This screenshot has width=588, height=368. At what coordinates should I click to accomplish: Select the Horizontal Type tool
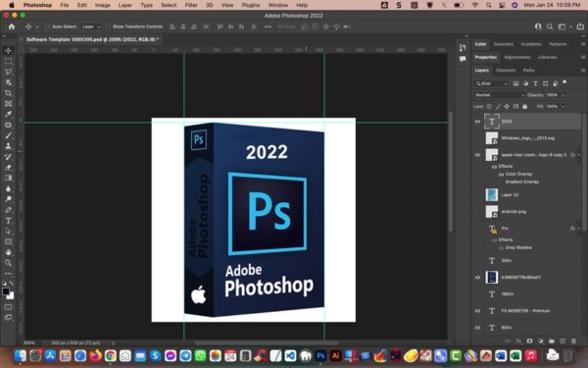pyautogui.click(x=8, y=221)
